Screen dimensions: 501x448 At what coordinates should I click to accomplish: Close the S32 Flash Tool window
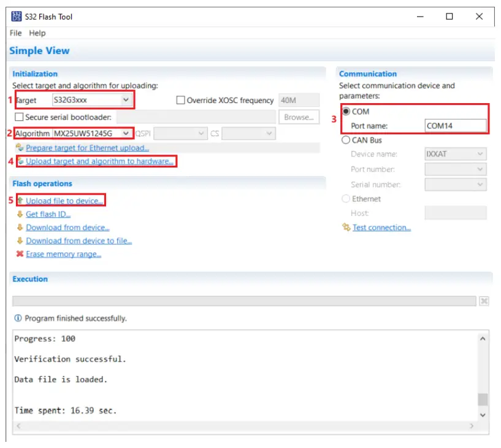[x=479, y=17]
